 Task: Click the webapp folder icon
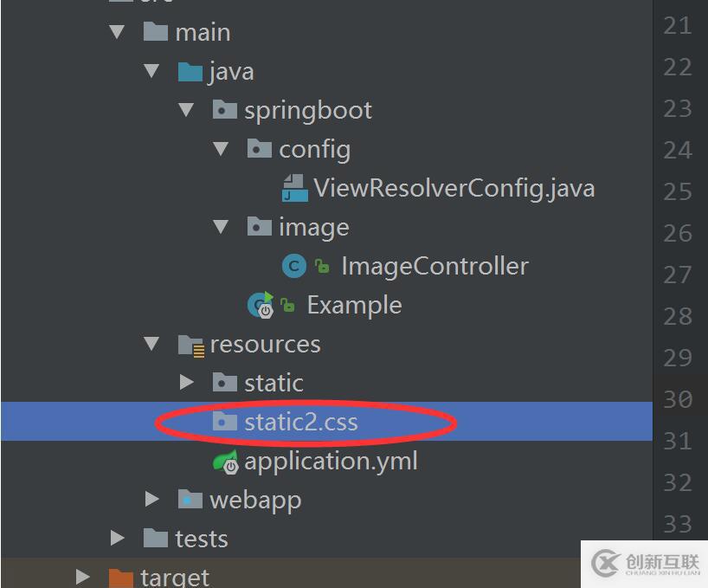pos(190,500)
